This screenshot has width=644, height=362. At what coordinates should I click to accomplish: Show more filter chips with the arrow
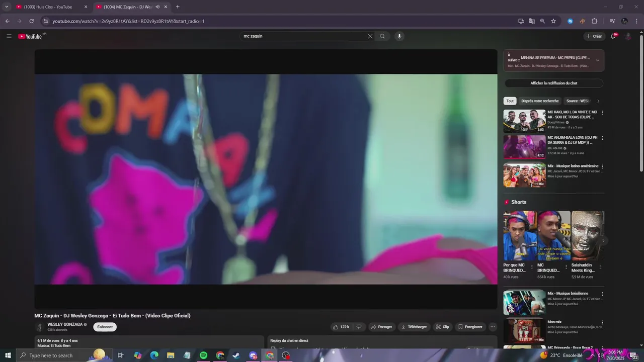coord(598,101)
